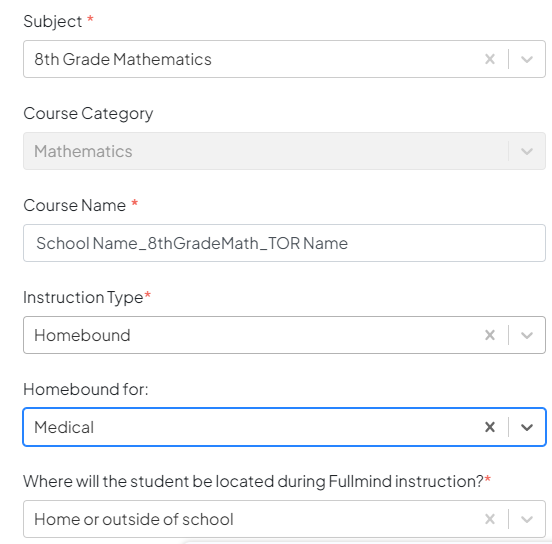The height and width of the screenshot is (544, 552).
Task: Expand the Instruction Type dropdown chevron
Action: (527, 335)
